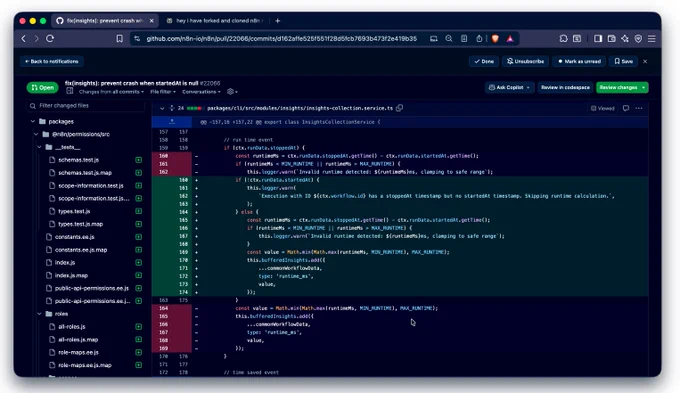
Task: Go back with the browser back arrow
Action: pos(23,39)
